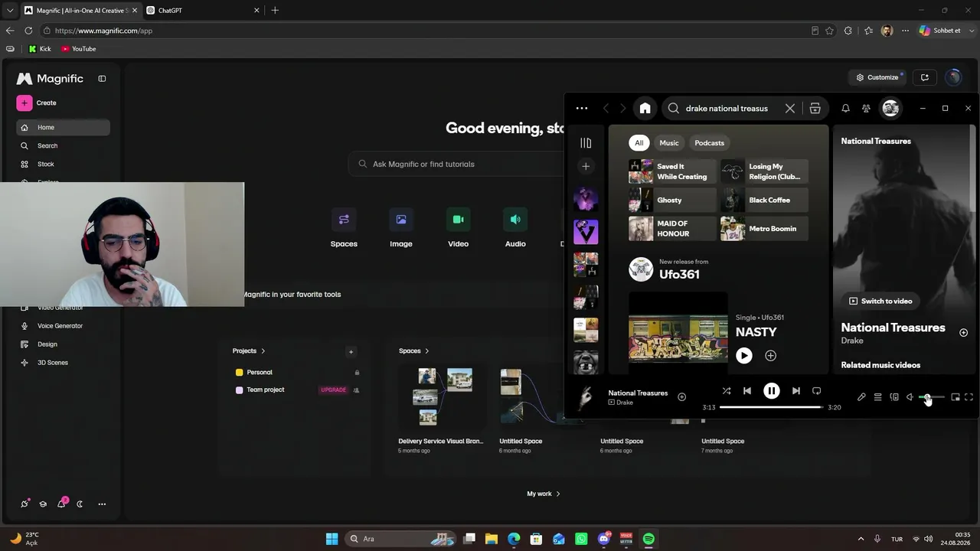This screenshot has width=980, height=551.
Task: Open Spotify profile avatar menu
Action: [x=890, y=109]
